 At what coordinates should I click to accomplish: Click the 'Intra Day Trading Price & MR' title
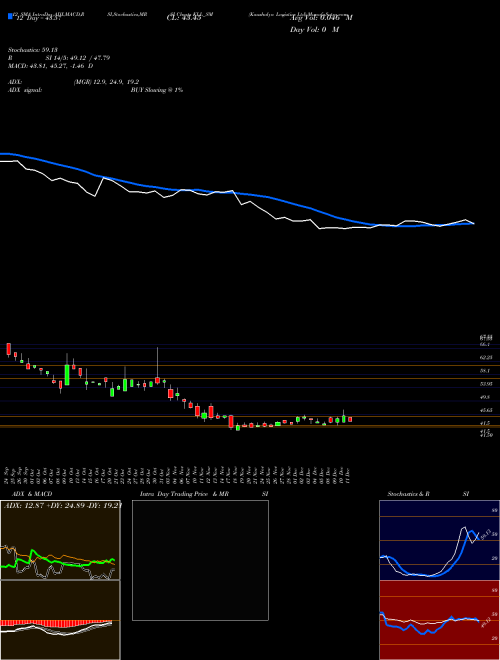coord(184,494)
